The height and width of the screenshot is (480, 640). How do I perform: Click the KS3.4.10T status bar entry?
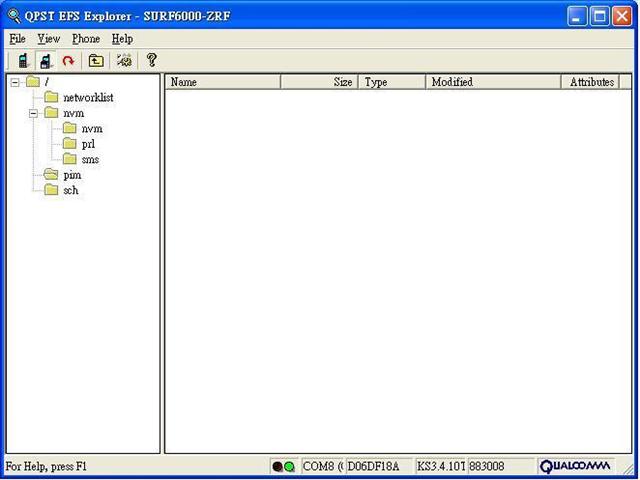440,466
